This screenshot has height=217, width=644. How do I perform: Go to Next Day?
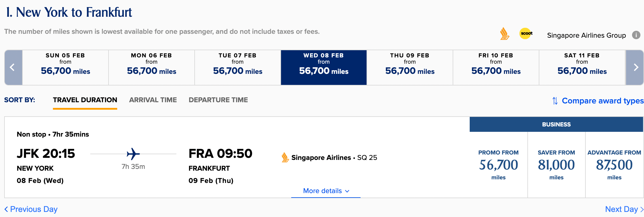622,209
